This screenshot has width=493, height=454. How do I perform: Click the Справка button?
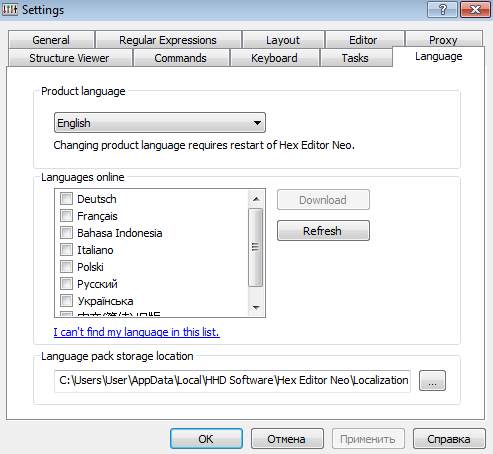point(449,439)
